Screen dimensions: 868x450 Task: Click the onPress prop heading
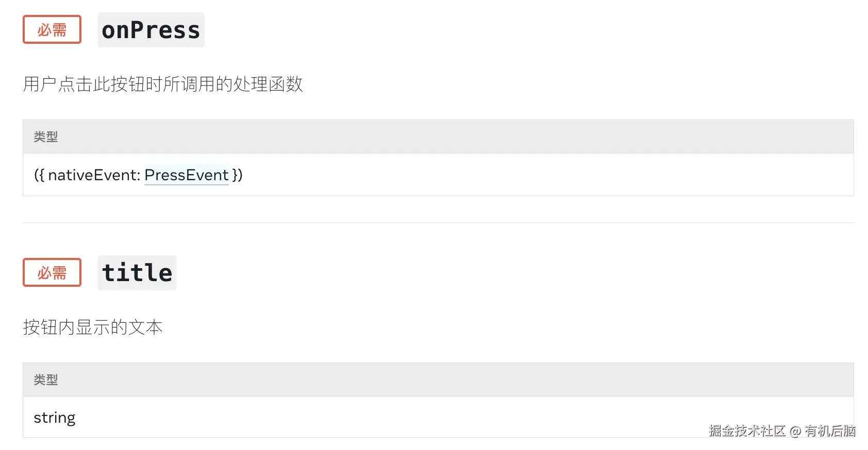pos(151,30)
